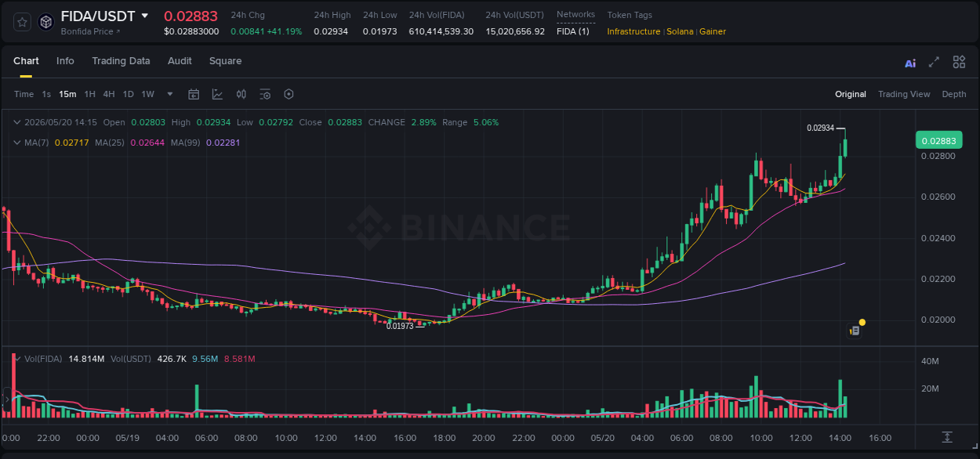
Task: Click the 24h Low value 0.01973
Action: coord(380,31)
